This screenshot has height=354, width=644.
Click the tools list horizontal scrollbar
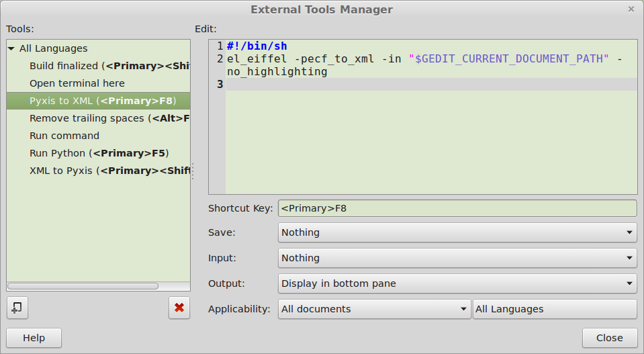(83, 286)
